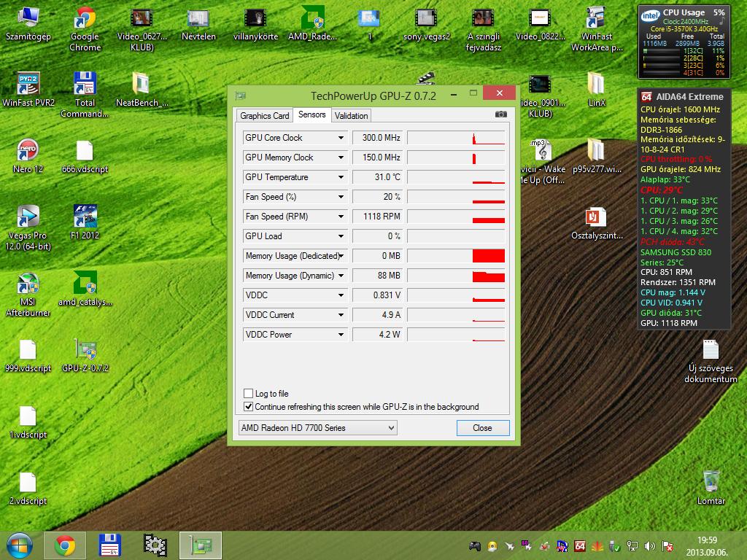The image size is (747, 560).
Task: Switch to the Validation tab
Action: coord(351,116)
